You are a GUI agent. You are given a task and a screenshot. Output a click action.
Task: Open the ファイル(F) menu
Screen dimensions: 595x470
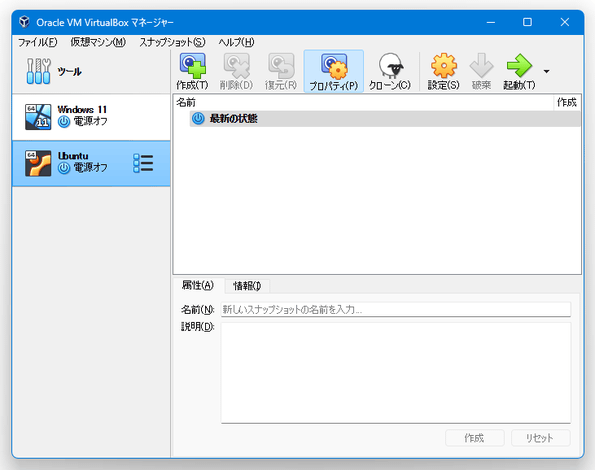coord(38,42)
